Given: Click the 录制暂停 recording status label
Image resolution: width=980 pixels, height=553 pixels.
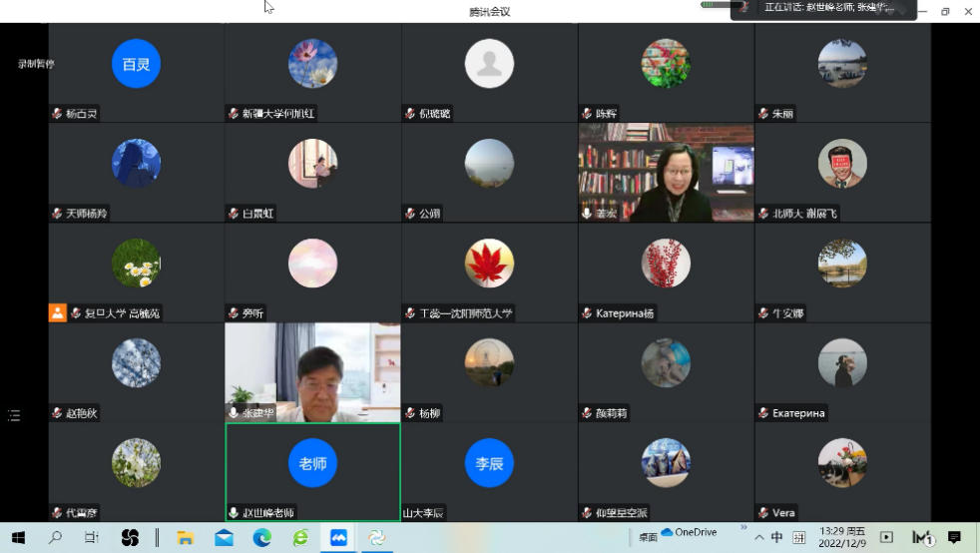Looking at the screenshot, I should click(x=36, y=64).
